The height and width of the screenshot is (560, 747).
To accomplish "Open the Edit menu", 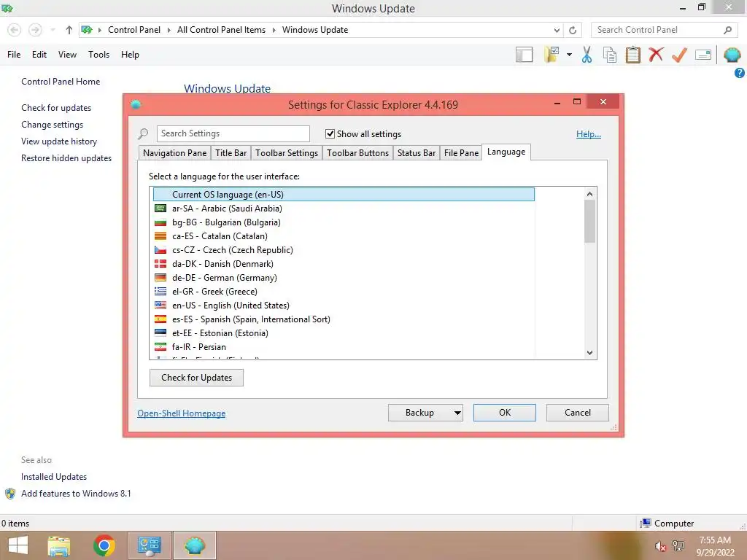I will tap(39, 55).
